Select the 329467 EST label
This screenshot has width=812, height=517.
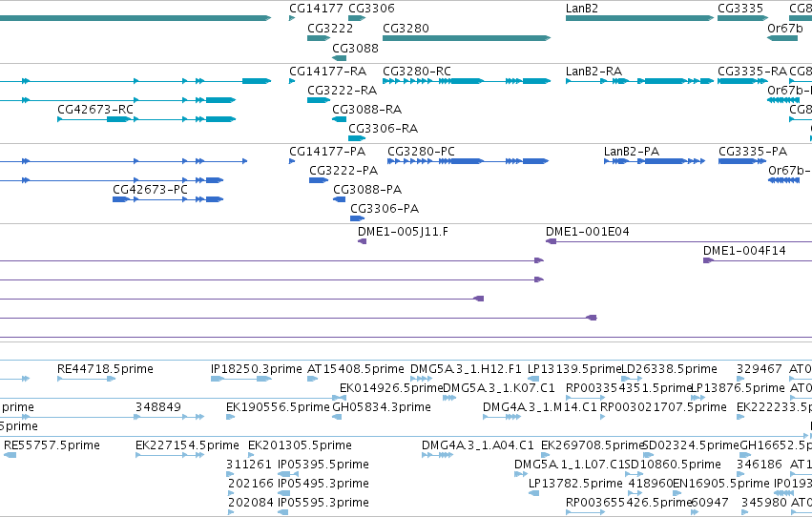point(760,369)
